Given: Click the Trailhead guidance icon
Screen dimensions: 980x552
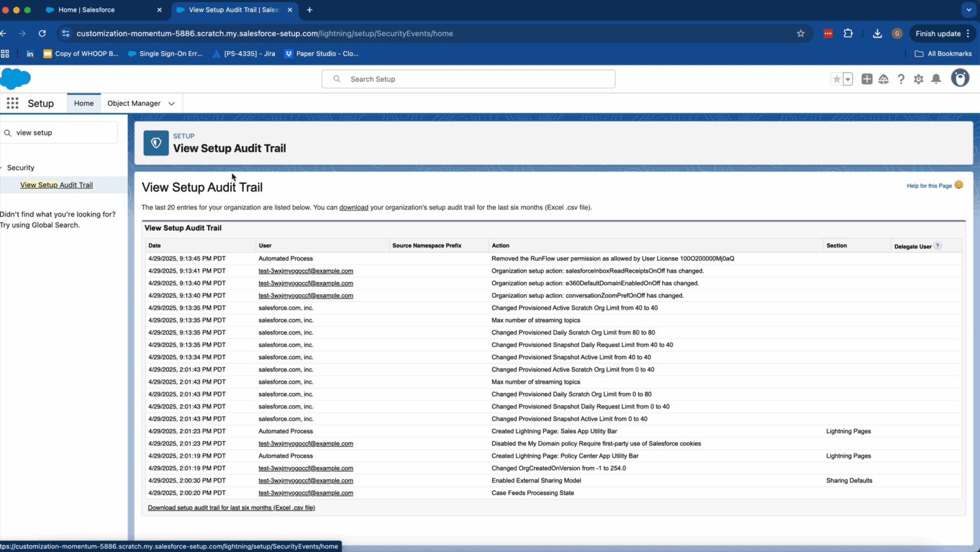Looking at the screenshot, I should tap(884, 79).
